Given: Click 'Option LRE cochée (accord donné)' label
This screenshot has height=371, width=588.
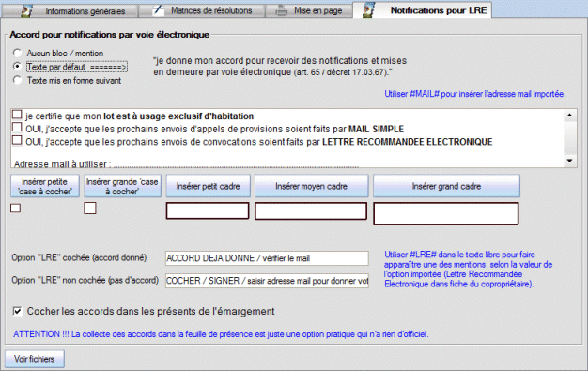Looking at the screenshot, I should (79, 257).
